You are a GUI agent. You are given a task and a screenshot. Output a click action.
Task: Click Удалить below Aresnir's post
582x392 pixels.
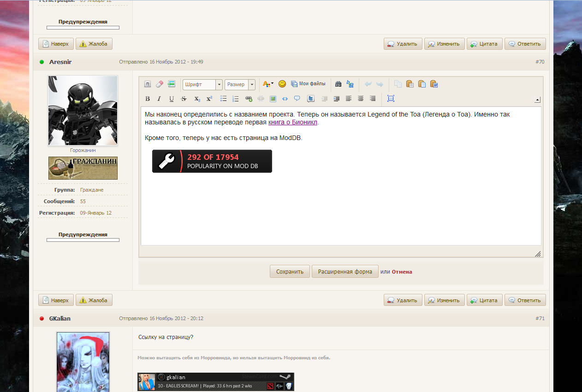tap(403, 300)
